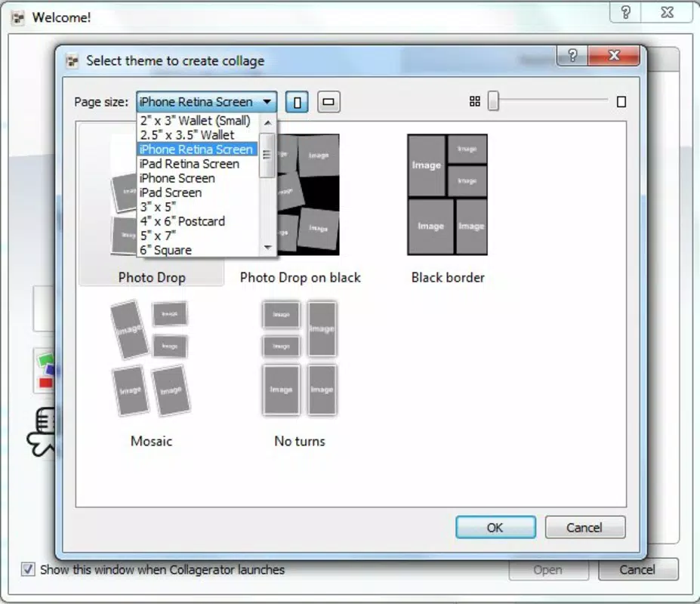Select landscape page orientation icon
The image size is (700, 604).
pos(328,102)
